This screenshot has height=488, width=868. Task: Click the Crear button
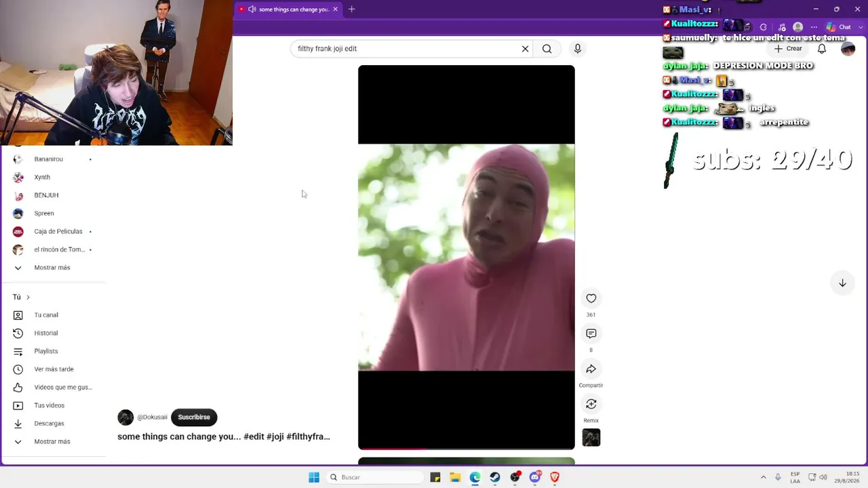pos(789,49)
